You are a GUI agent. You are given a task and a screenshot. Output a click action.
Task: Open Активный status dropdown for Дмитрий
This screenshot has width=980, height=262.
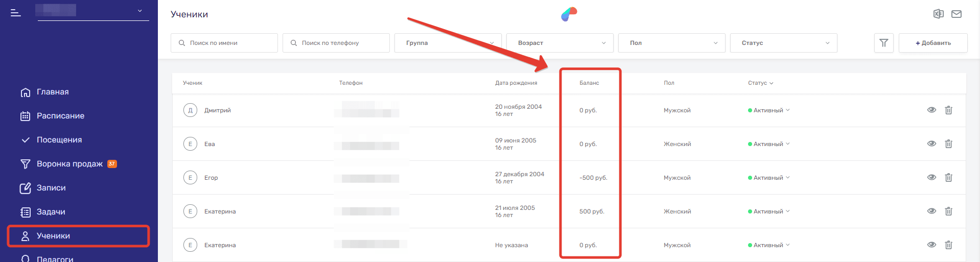point(769,110)
